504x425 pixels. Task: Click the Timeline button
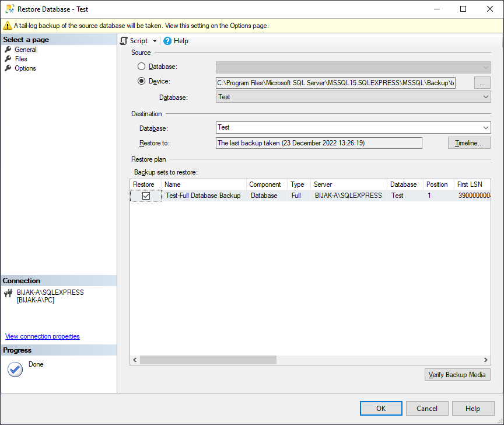click(x=469, y=142)
